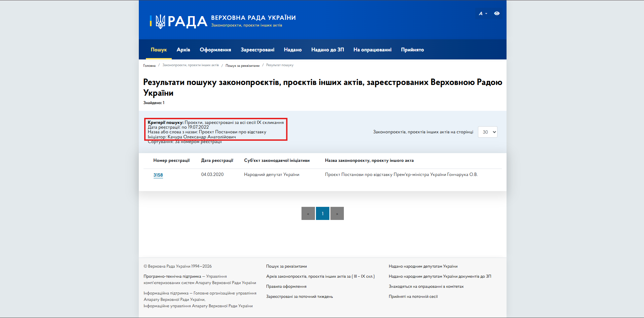Click the date 04.03.2020 cell

[212, 175]
